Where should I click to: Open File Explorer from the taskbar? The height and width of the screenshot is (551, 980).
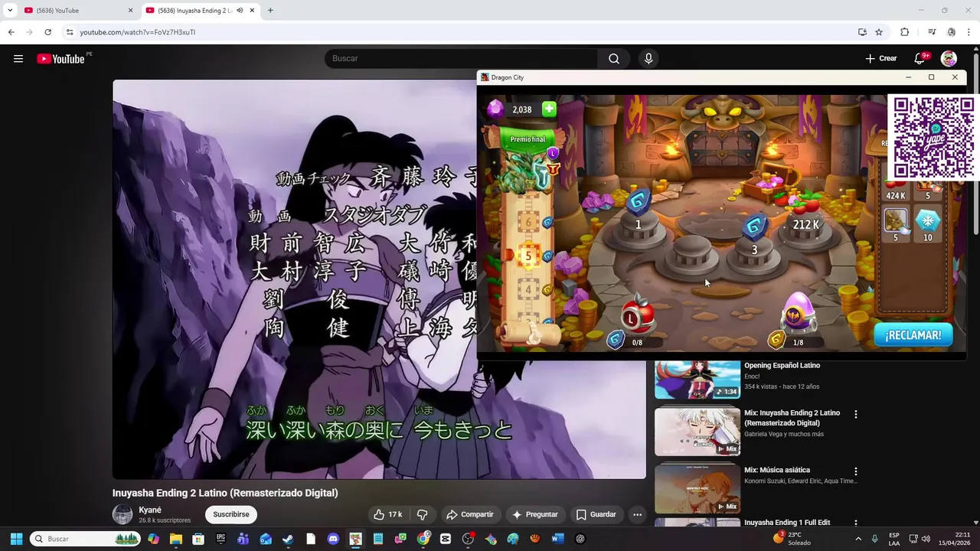coord(176,539)
